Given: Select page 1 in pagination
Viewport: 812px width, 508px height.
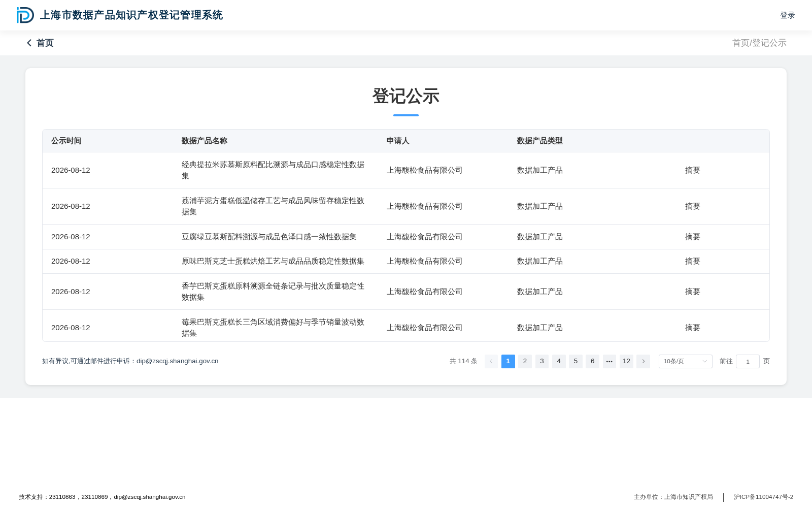Looking at the screenshot, I should [508, 361].
